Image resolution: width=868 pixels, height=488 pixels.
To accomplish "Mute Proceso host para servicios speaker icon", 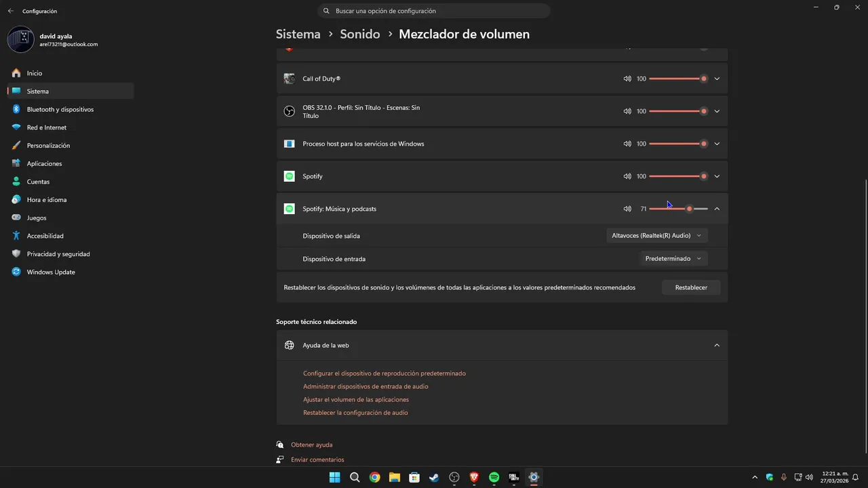I will (x=627, y=144).
